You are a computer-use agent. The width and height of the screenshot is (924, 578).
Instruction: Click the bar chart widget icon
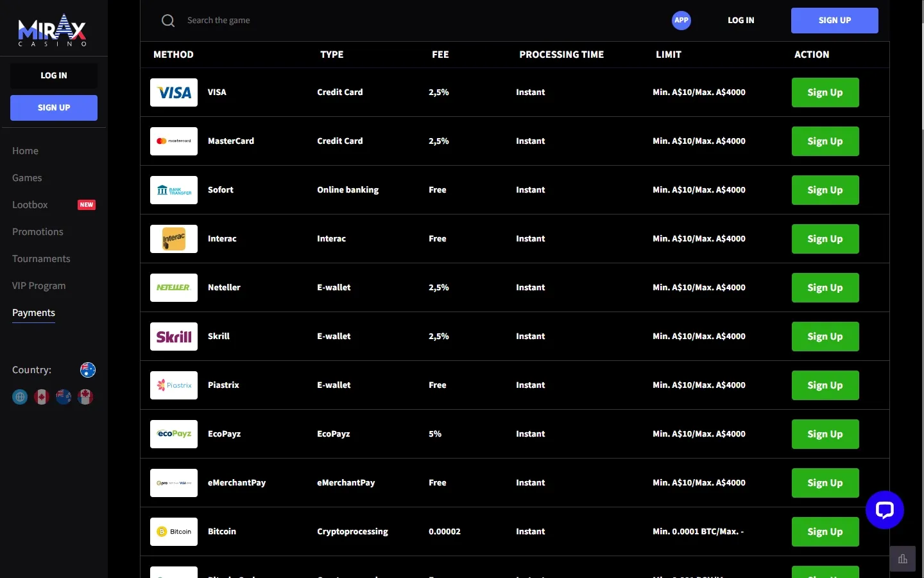(x=903, y=559)
